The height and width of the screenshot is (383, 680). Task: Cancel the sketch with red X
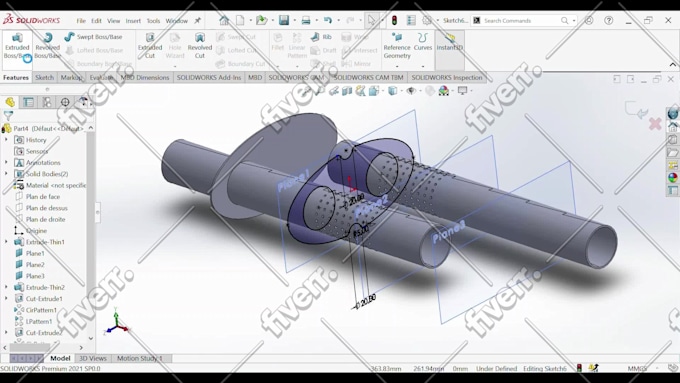[655, 124]
